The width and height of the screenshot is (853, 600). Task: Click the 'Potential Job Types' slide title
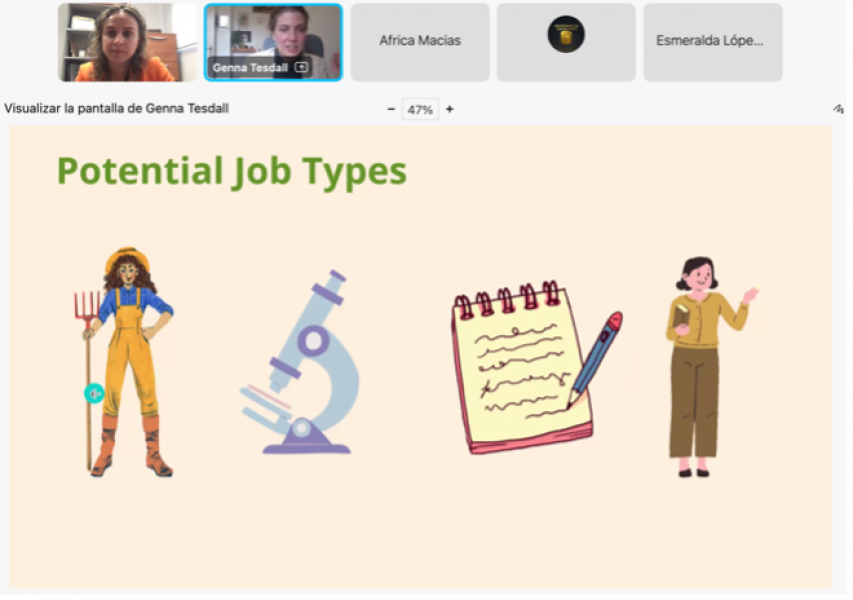pyautogui.click(x=231, y=171)
